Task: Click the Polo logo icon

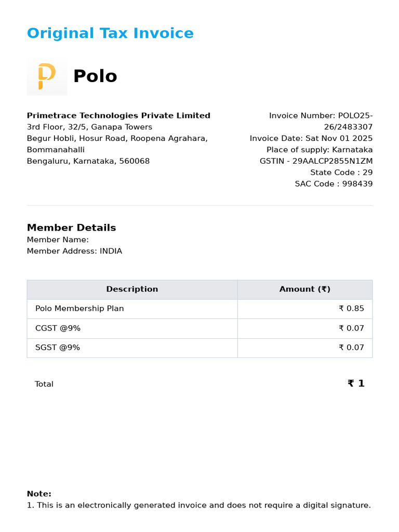Action: click(47, 76)
